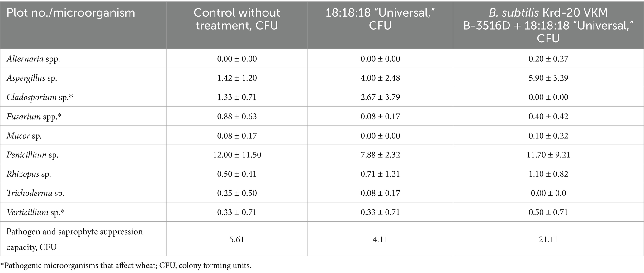The image size is (644, 273).
Task: Click the Cladosporium sp.* row label
Action: click(40, 97)
